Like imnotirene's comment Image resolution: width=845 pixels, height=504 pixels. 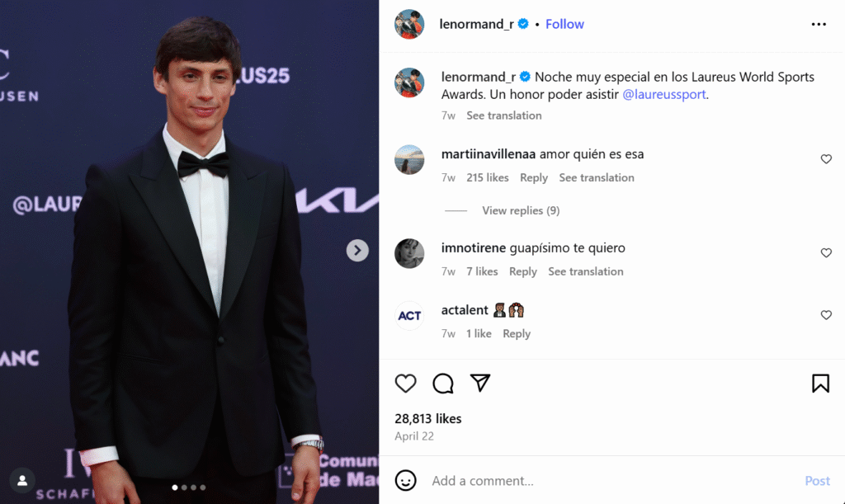826,253
